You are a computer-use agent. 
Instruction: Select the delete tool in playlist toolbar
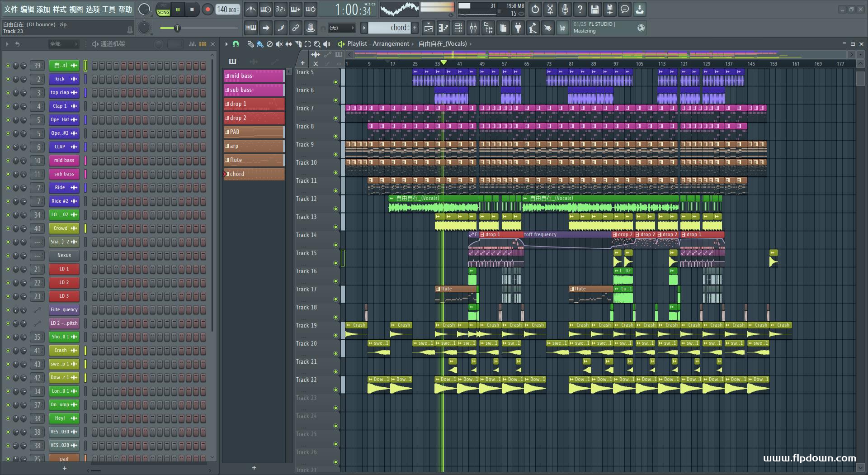[269, 44]
